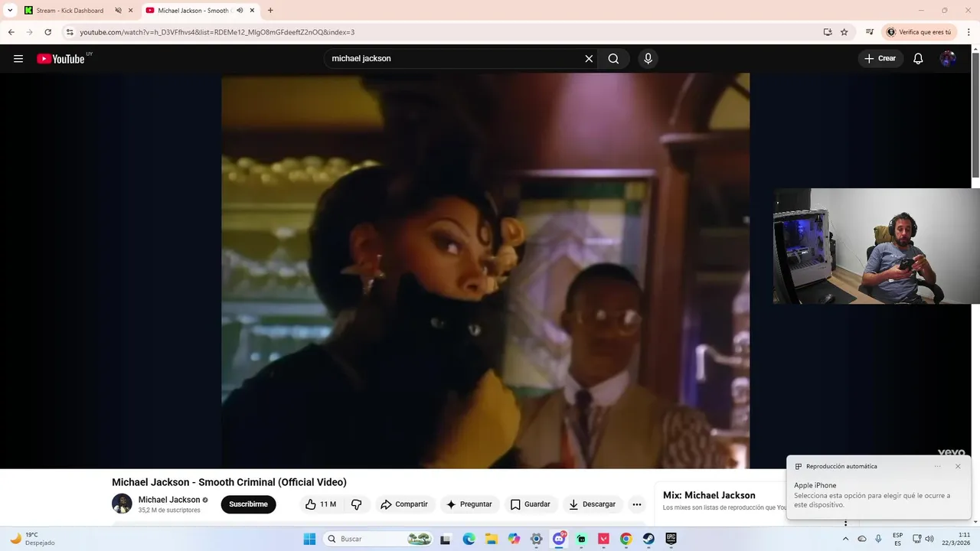Open the tab search dropdown arrow
This screenshot has width=980, height=551.
[x=10, y=11]
